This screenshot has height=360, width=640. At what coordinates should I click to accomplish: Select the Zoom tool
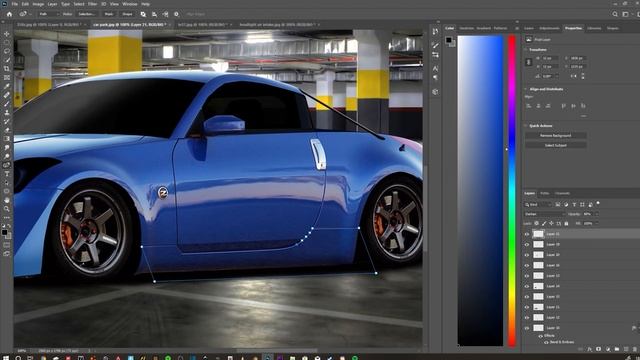click(x=7, y=209)
